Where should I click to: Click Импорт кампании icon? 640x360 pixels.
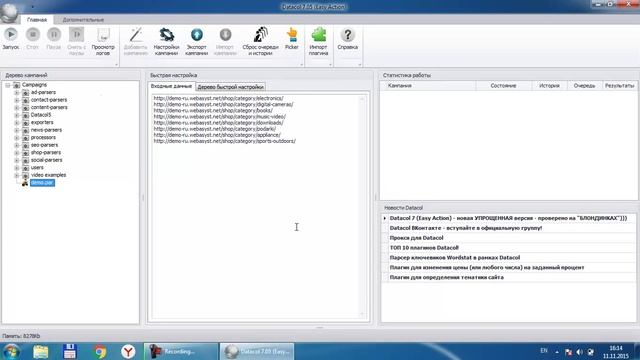(x=225, y=35)
